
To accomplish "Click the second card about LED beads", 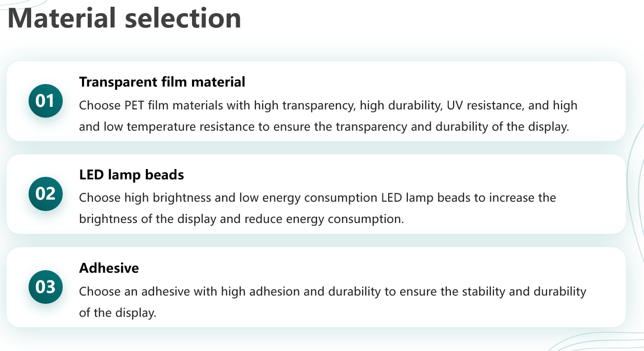I will pyautogui.click(x=316, y=194).
